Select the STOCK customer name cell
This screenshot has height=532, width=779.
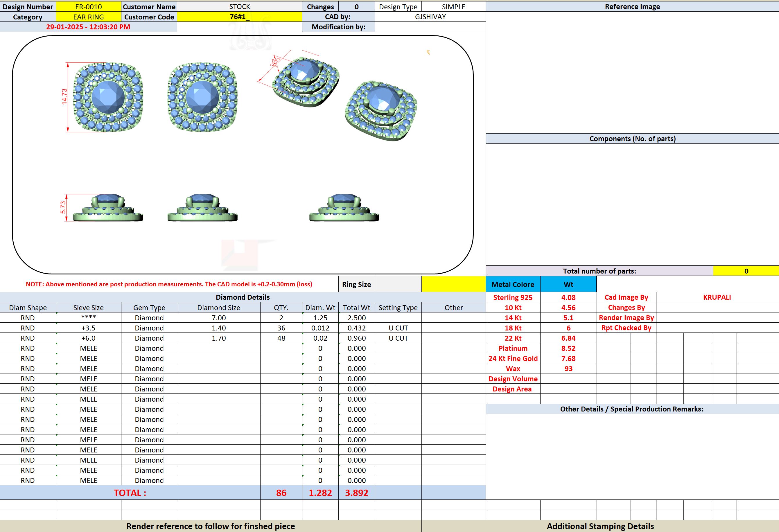[x=239, y=7]
